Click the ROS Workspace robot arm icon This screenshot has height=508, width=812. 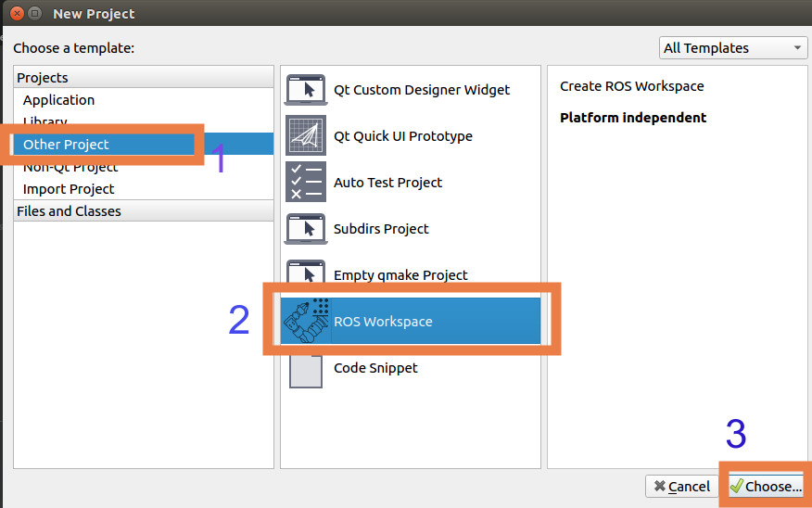[x=306, y=321]
